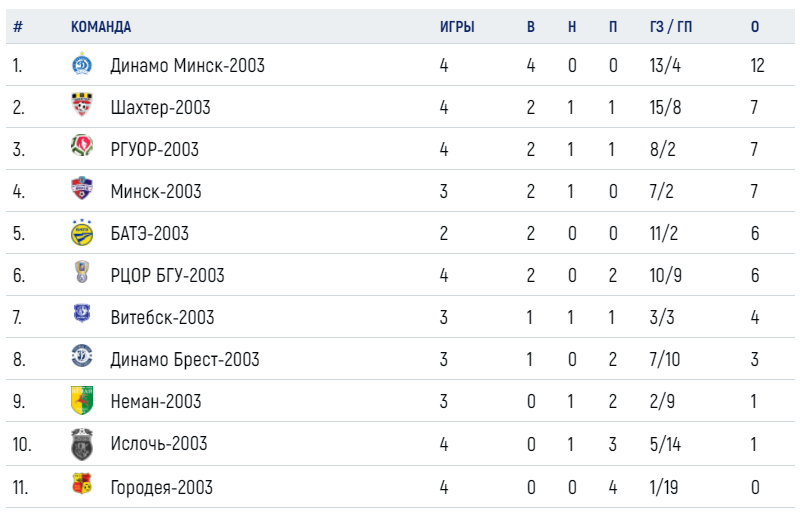Click the Динамо Брест-2003 round emblem

pyautogui.click(x=82, y=356)
